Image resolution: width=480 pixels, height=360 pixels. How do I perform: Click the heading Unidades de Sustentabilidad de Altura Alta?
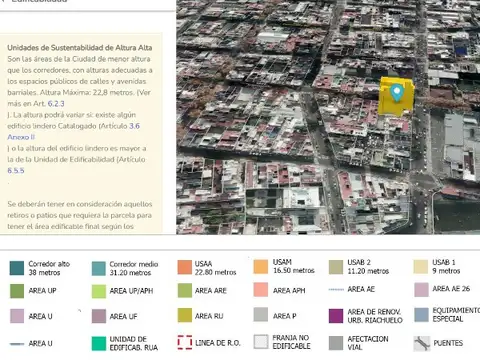pyautogui.click(x=80, y=48)
